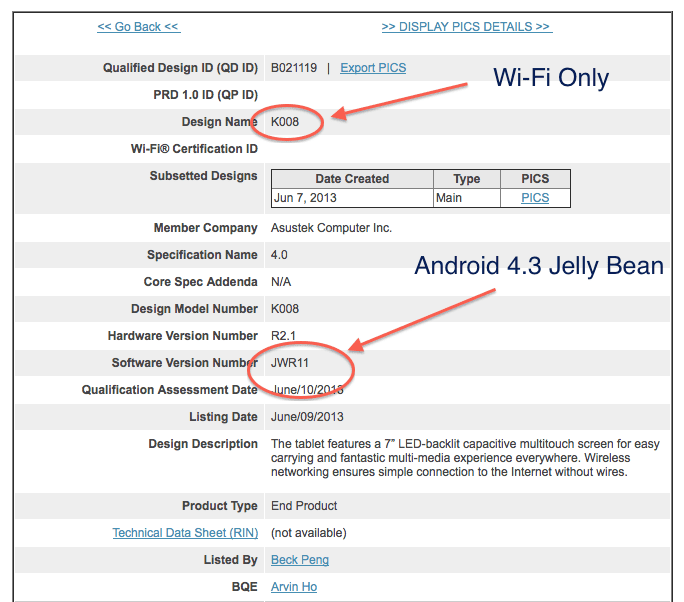Image resolution: width=684 pixels, height=602 pixels.
Task: Click the Export PICS link
Action: 373,68
